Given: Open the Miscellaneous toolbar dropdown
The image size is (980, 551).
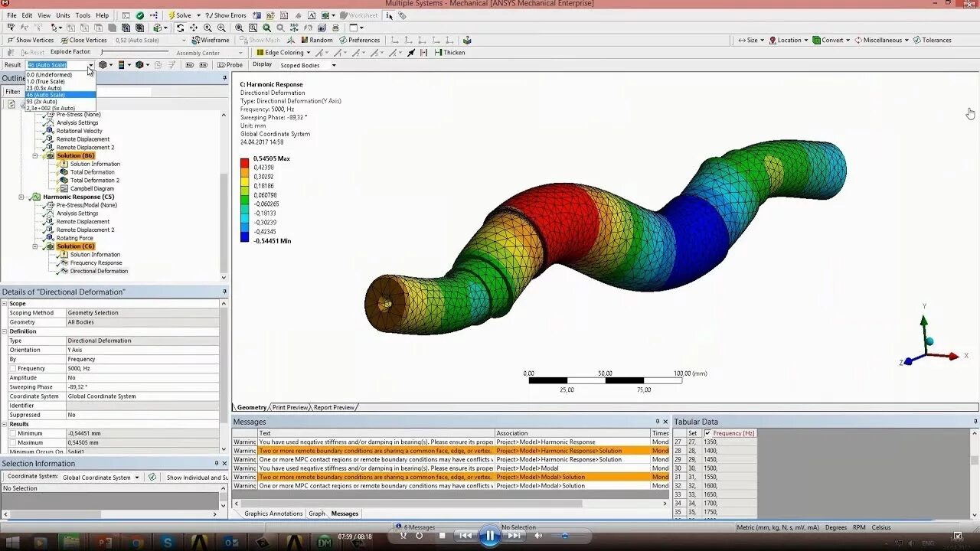Looking at the screenshot, I should [x=881, y=40].
